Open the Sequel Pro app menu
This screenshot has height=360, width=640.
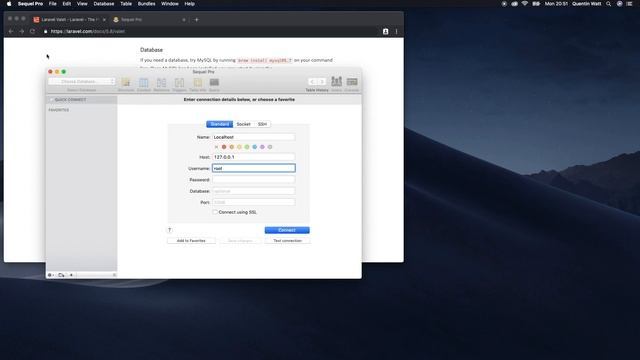pos(30,4)
